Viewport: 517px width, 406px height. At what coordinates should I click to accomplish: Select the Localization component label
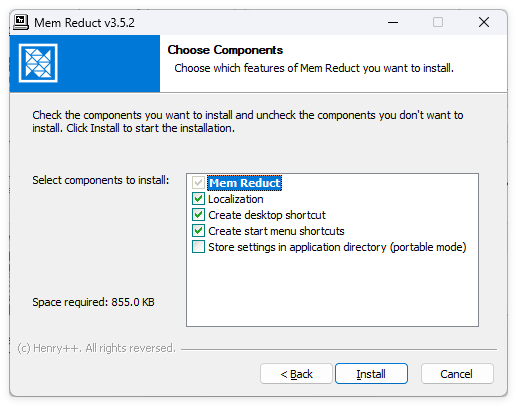tap(236, 199)
